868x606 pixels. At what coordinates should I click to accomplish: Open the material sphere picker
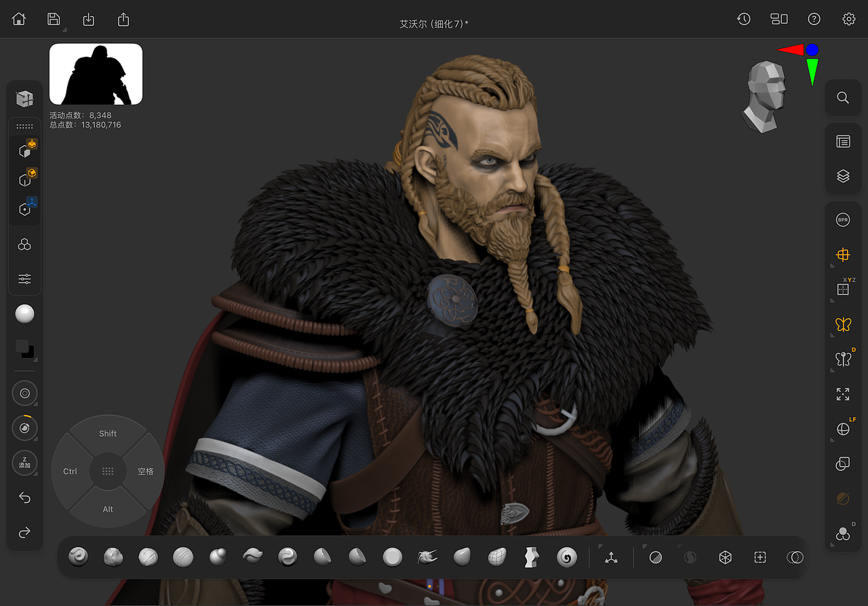pyautogui.click(x=24, y=314)
